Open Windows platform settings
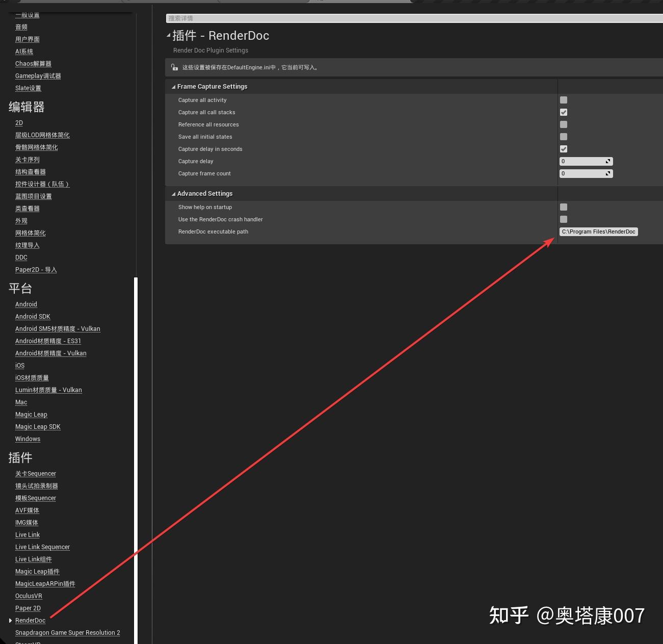Screen dimensions: 663x644 pyautogui.click(x=28, y=439)
